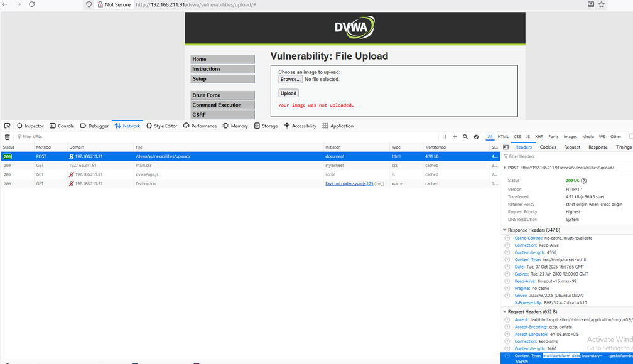
Task: Open the Storage panel
Action: pyautogui.click(x=266, y=126)
